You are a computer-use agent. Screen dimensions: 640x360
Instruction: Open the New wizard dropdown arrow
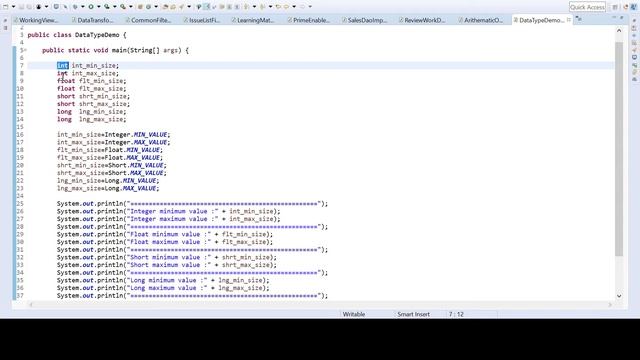click(x=13, y=7)
